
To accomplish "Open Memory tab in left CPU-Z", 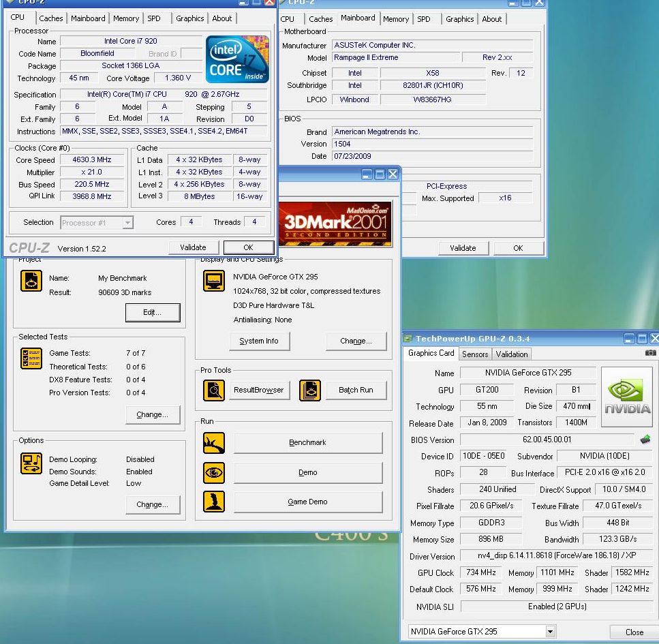I will (125, 18).
